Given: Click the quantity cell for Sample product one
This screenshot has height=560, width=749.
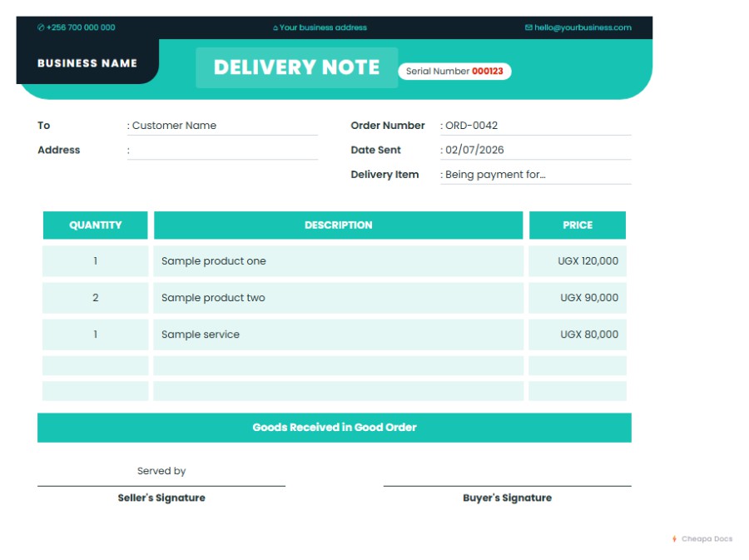Looking at the screenshot, I should click(x=96, y=261).
